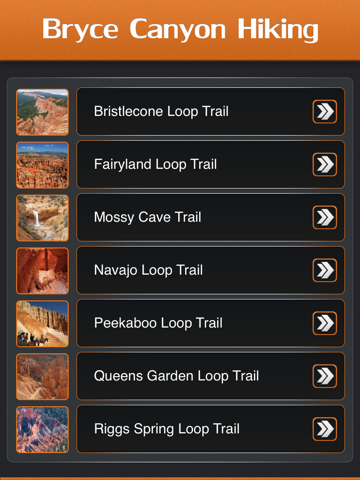The image size is (360, 480).
Task: Click the Bryce Canyon Hiking header title
Action: tap(180, 30)
